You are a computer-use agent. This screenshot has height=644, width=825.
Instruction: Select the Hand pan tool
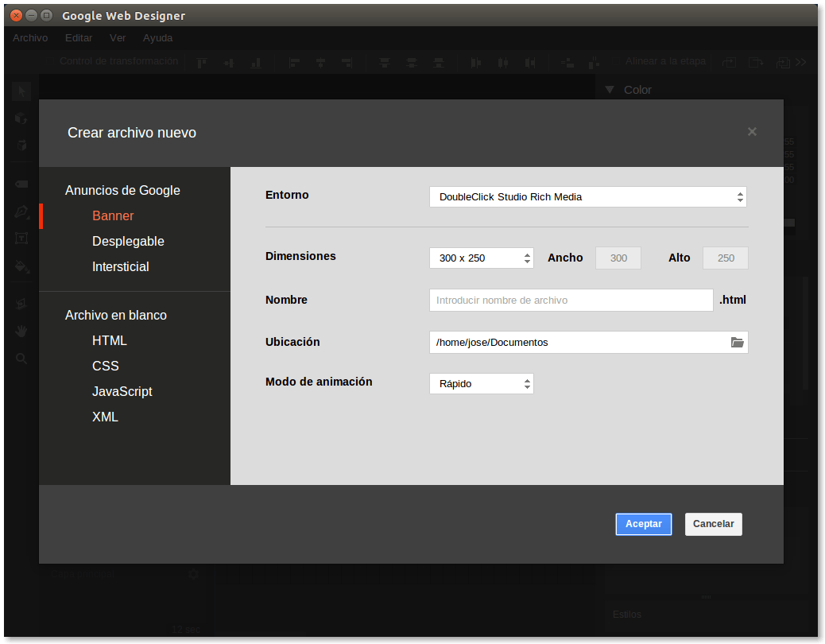21,331
